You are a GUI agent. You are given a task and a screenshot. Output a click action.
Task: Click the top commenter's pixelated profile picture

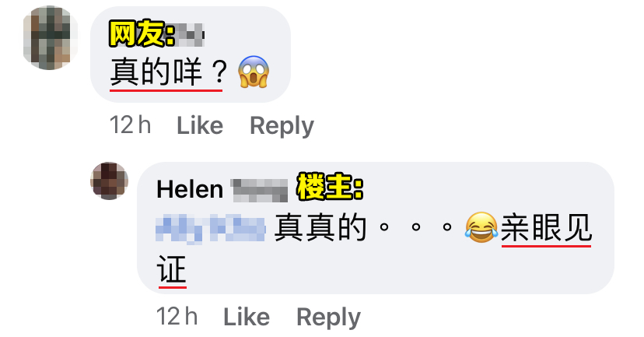(x=51, y=38)
